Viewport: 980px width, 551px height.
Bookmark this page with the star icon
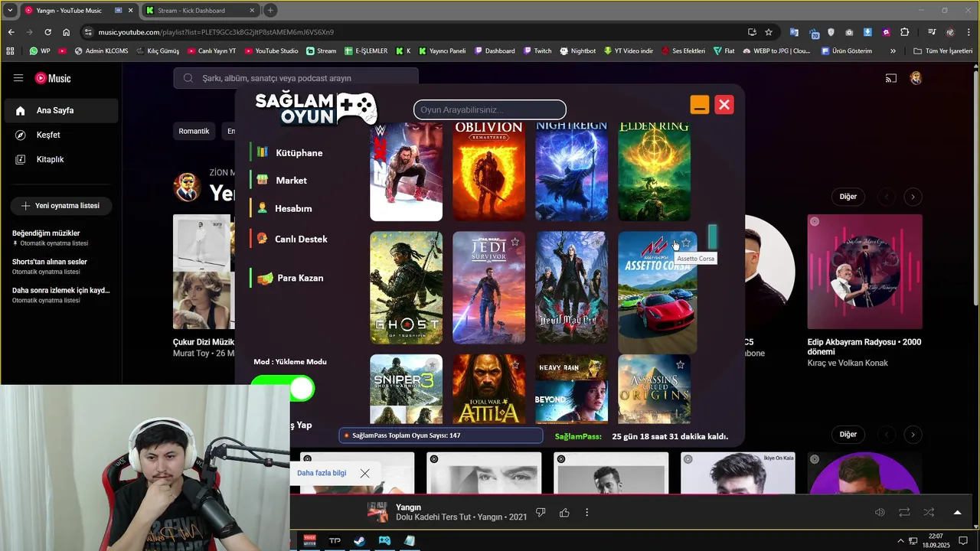(769, 32)
